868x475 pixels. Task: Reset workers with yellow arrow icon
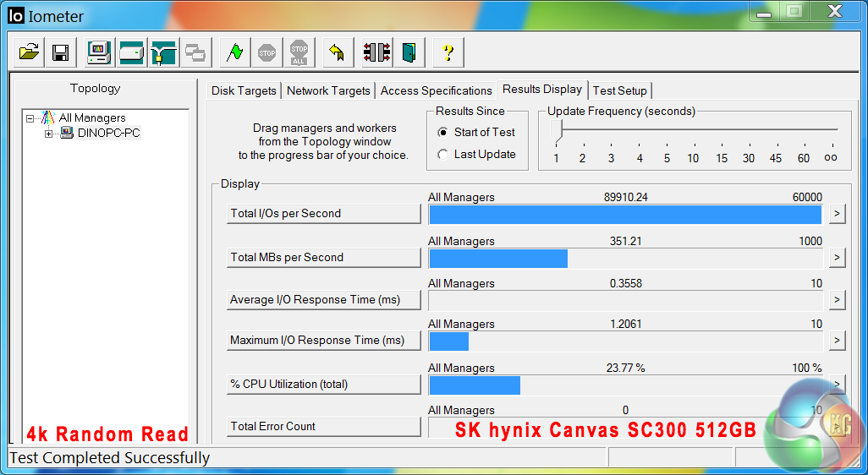(338, 52)
